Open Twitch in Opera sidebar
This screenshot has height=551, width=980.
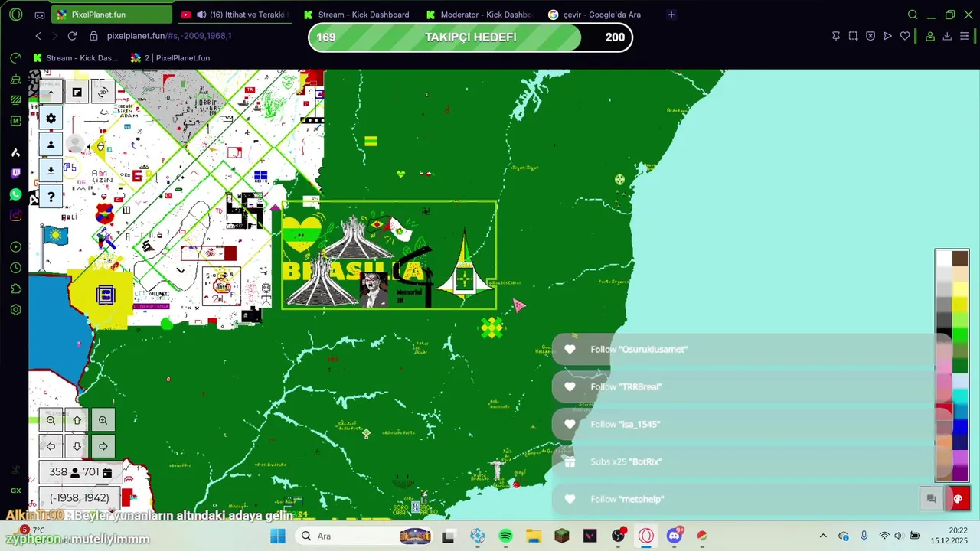point(15,174)
